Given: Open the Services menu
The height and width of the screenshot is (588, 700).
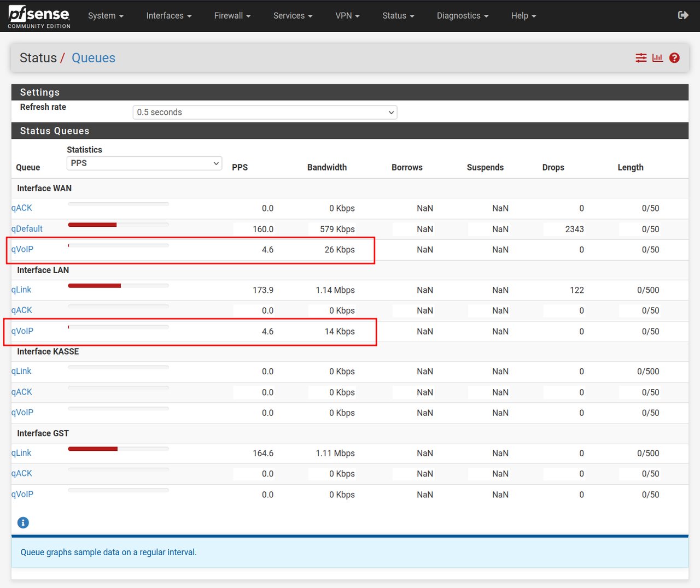Looking at the screenshot, I should tap(293, 16).
